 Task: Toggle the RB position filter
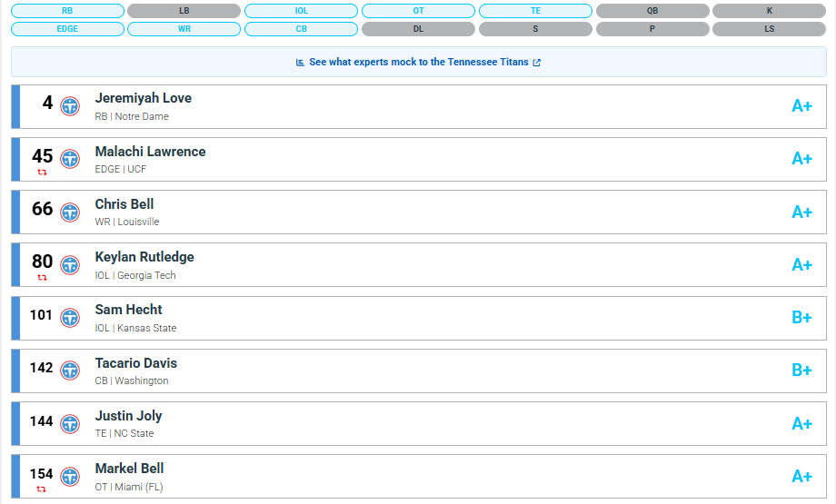67,11
